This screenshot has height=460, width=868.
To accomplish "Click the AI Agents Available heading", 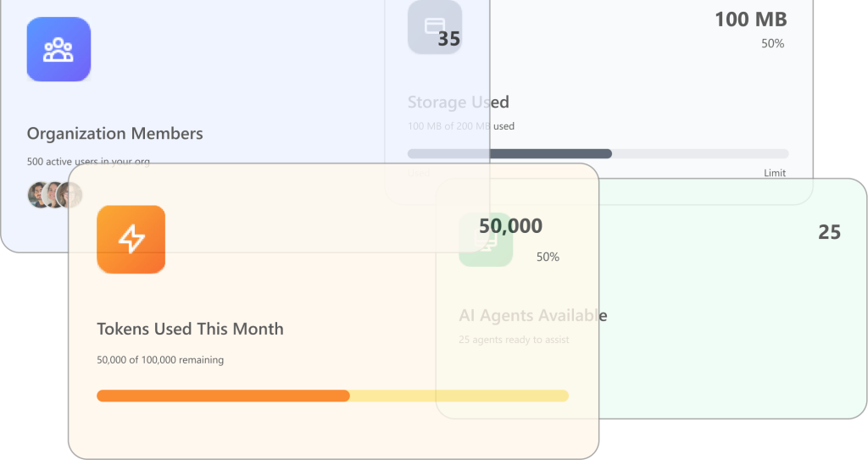I will pos(532,316).
